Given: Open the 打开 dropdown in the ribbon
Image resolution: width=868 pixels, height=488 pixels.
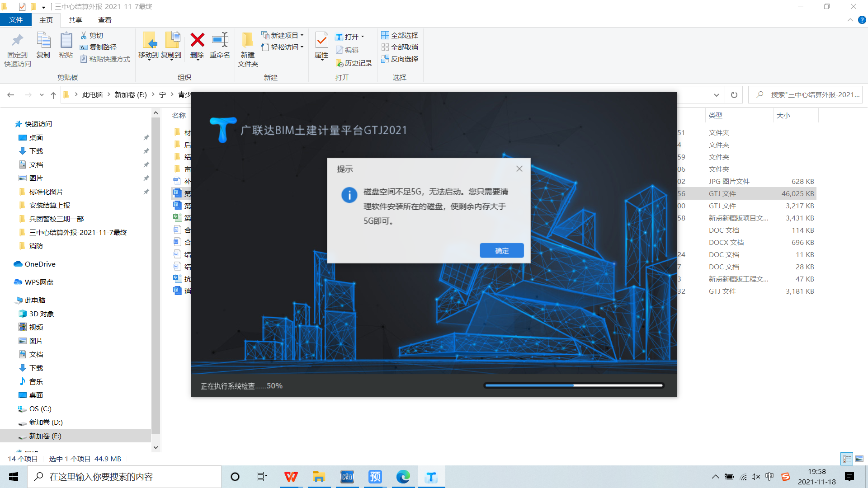Looking at the screenshot, I should coord(350,37).
